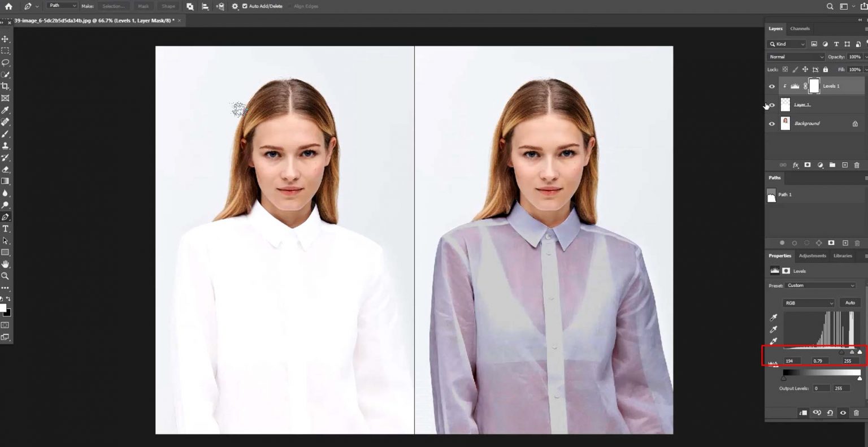The width and height of the screenshot is (868, 447).
Task: Select the Move tool
Action: 6,38
